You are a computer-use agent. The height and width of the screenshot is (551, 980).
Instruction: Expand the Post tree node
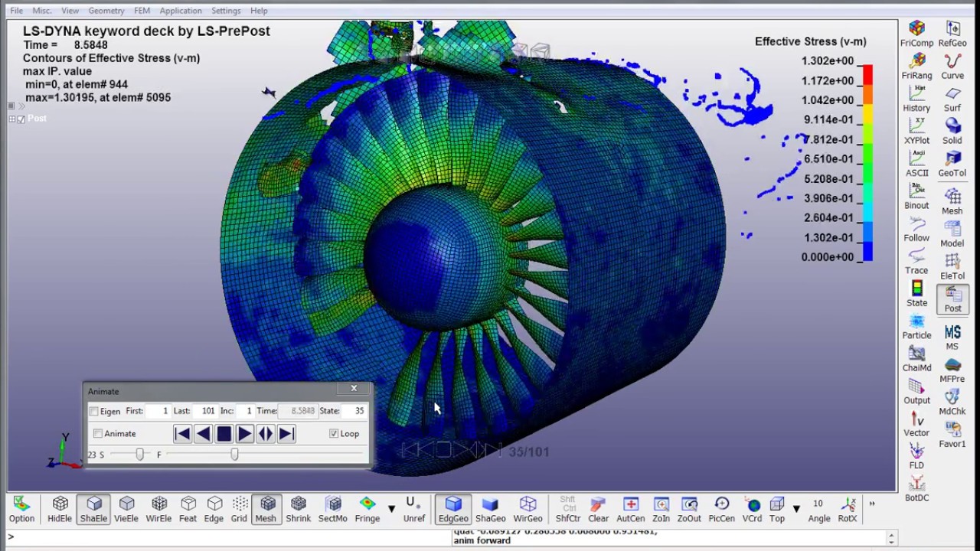pyautogui.click(x=12, y=119)
